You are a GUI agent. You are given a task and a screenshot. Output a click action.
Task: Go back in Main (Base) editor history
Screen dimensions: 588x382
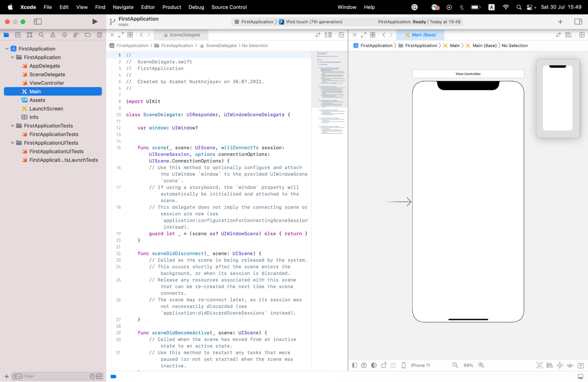[384, 35]
